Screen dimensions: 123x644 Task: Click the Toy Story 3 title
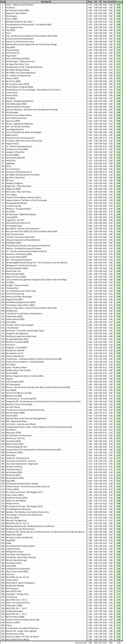(x=10, y=7)
